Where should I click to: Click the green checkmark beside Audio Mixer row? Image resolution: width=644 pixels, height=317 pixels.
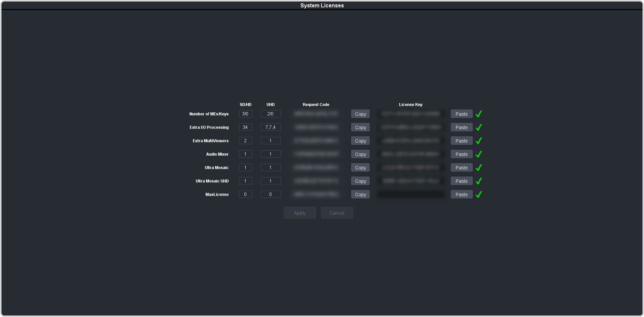[x=479, y=154]
